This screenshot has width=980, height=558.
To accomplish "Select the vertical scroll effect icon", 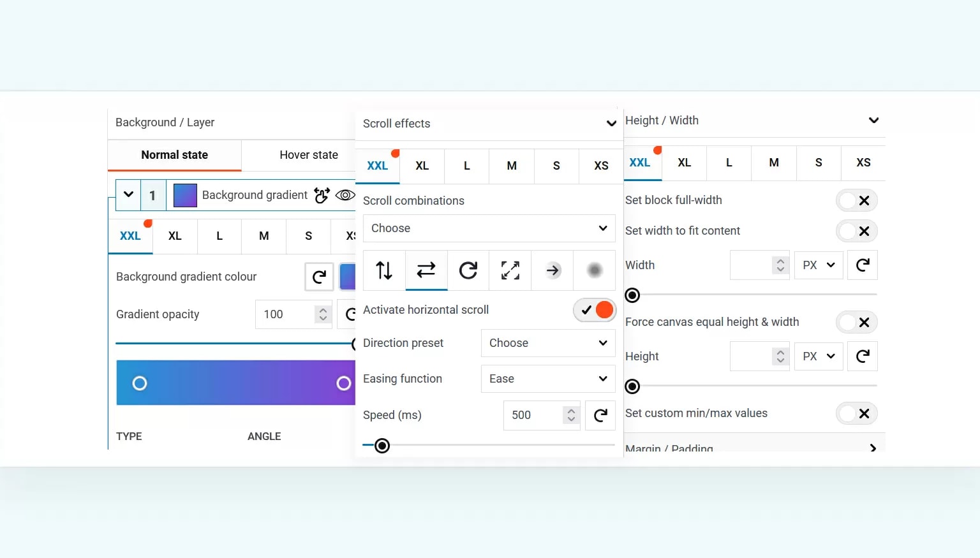I will (x=384, y=270).
